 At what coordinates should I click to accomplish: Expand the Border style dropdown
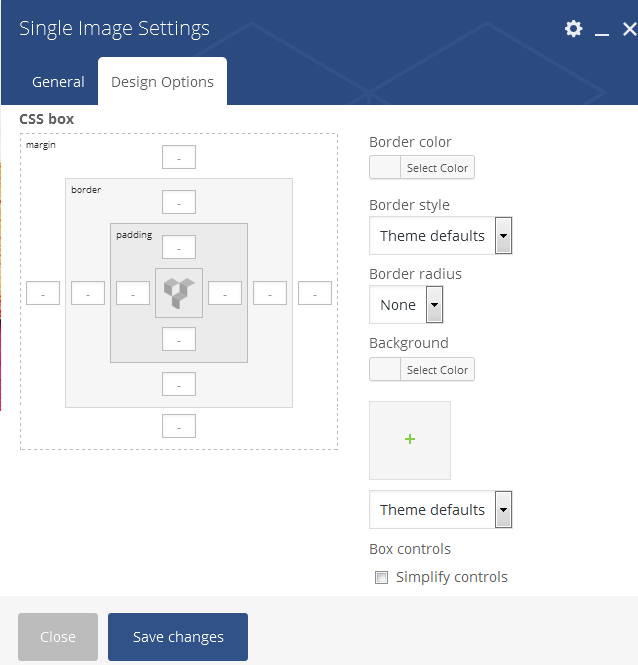pyautogui.click(x=440, y=235)
